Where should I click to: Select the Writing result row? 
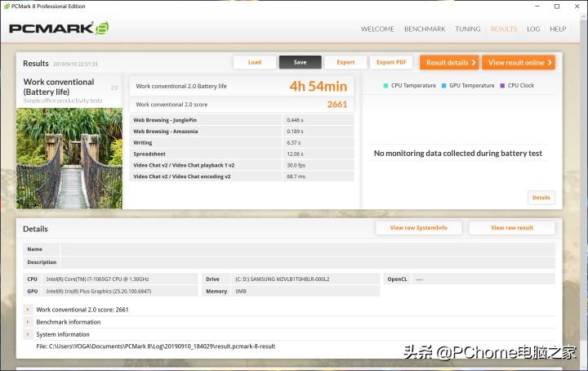242,142
